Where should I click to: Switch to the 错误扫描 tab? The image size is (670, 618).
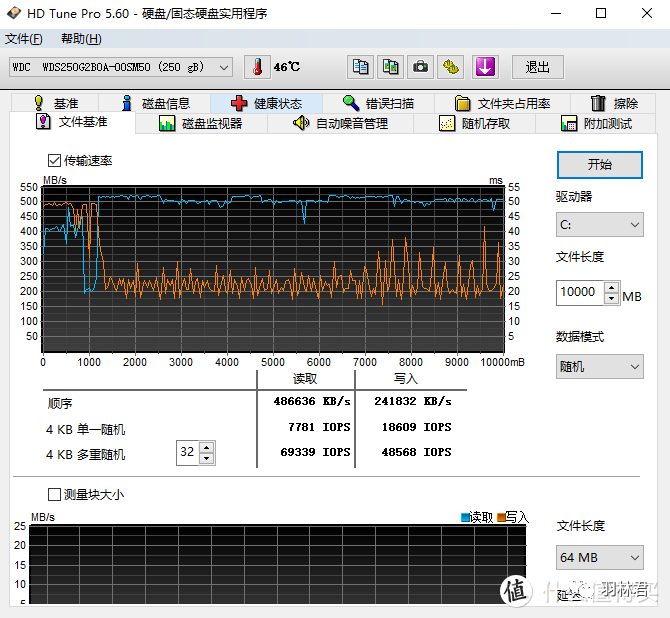[378, 103]
